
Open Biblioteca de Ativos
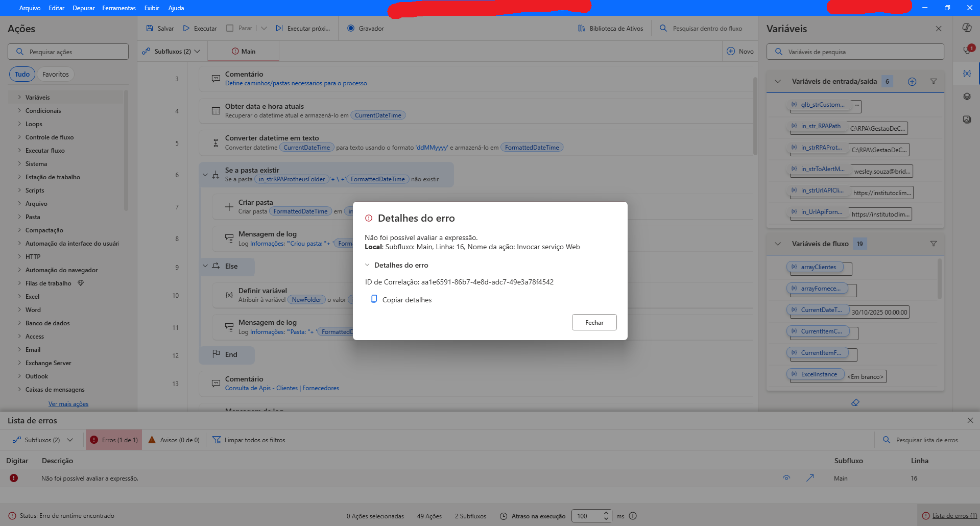[x=610, y=29]
